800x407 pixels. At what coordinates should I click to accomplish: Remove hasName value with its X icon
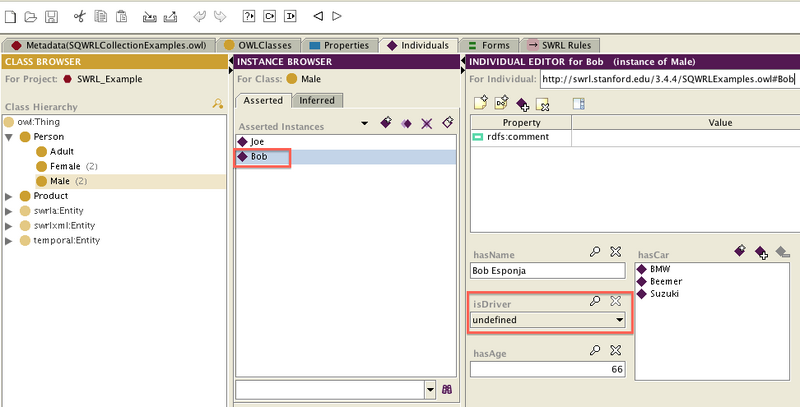616,252
